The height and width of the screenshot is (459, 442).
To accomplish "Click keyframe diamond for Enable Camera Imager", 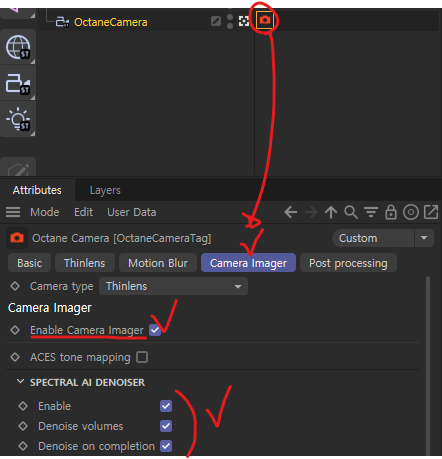I will [x=15, y=330].
